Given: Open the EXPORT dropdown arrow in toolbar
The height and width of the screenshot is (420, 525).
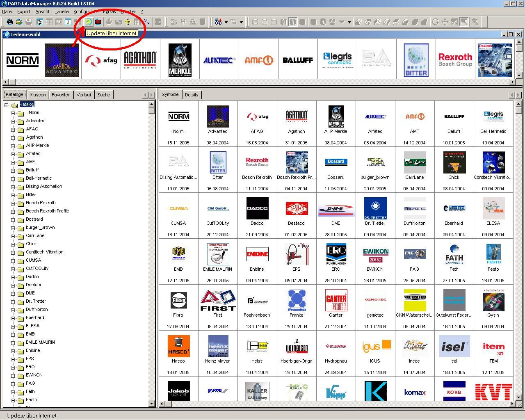Looking at the screenshot, I should tap(241, 22).
